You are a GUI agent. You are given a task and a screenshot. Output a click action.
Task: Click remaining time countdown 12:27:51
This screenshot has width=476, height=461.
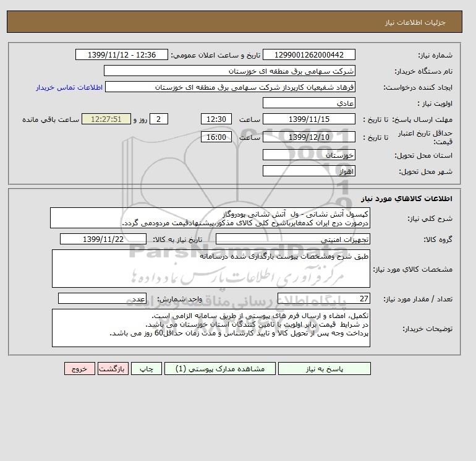[106, 119]
